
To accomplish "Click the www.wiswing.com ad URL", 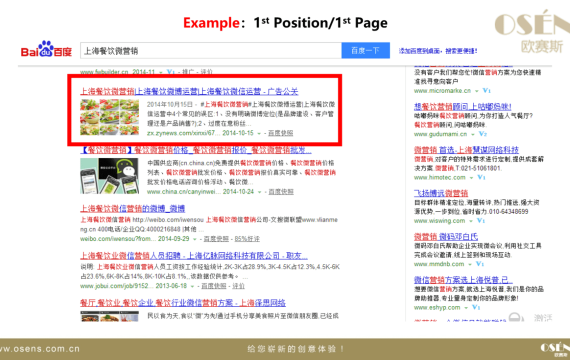I will click(439, 221).
